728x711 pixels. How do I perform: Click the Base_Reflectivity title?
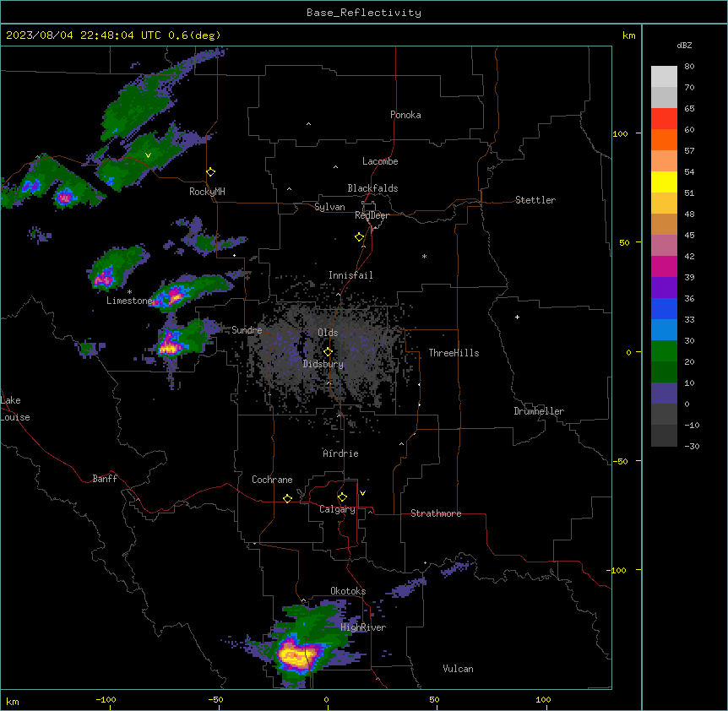(x=364, y=13)
